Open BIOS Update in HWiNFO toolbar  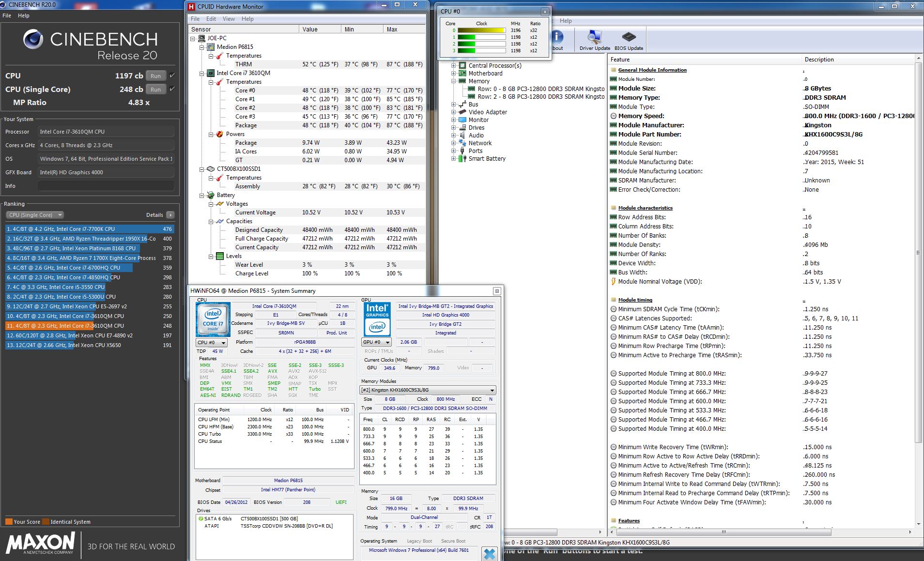[629, 40]
